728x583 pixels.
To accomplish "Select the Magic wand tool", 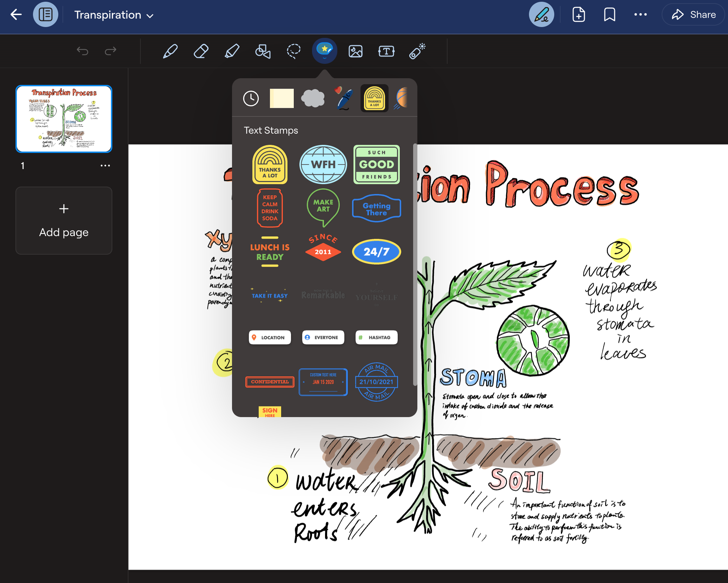I will click(417, 51).
